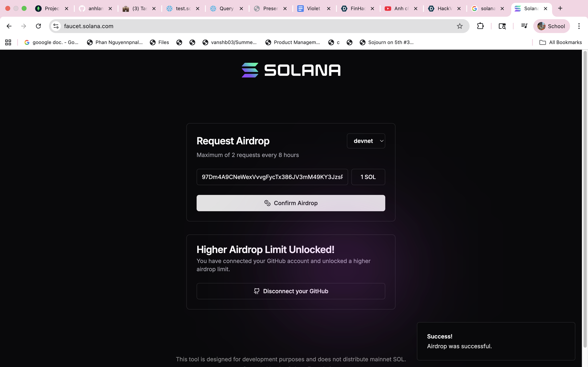Open the Extensions puzzle icon
This screenshot has height=367, width=588.
480,26
